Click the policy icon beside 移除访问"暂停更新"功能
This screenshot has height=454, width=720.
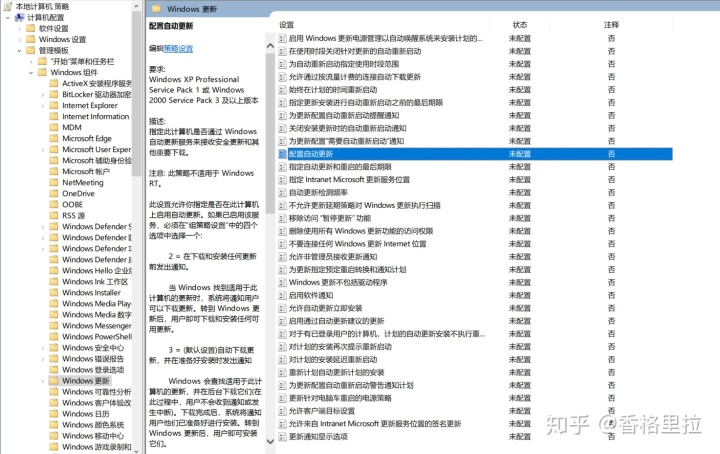[x=283, y=219]
